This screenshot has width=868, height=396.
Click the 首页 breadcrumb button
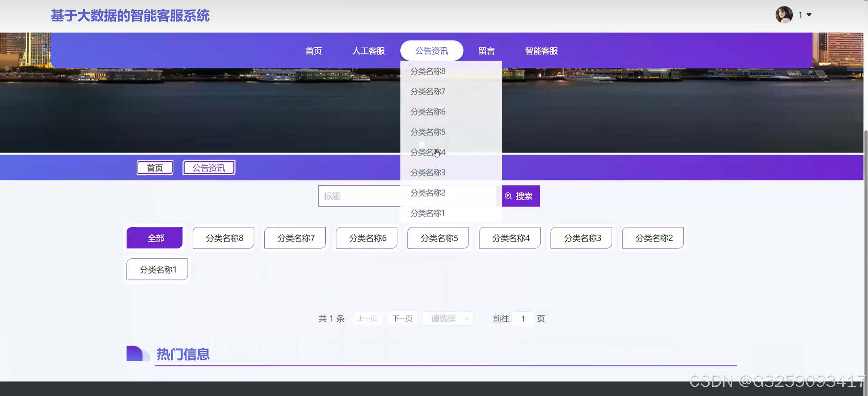pos(155,167)
